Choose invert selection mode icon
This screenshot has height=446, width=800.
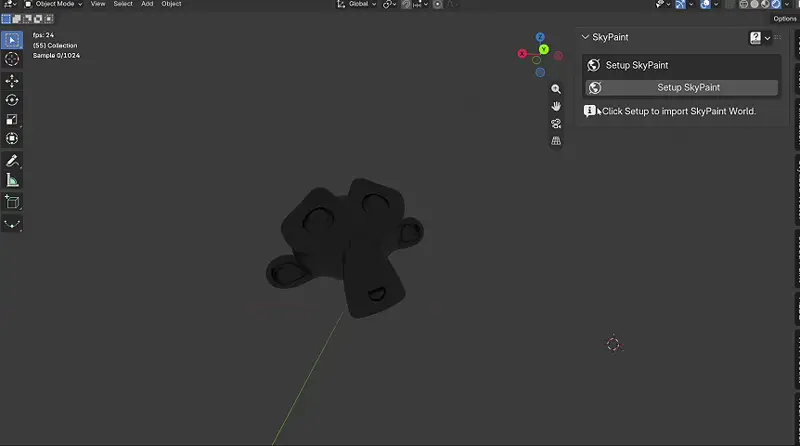click(x=38, y=19)
